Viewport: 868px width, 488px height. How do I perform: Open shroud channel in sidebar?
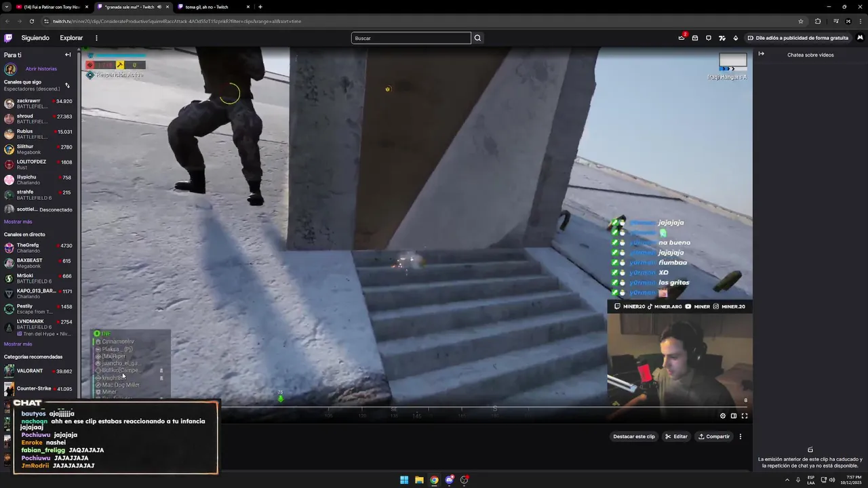pos(38,119)
